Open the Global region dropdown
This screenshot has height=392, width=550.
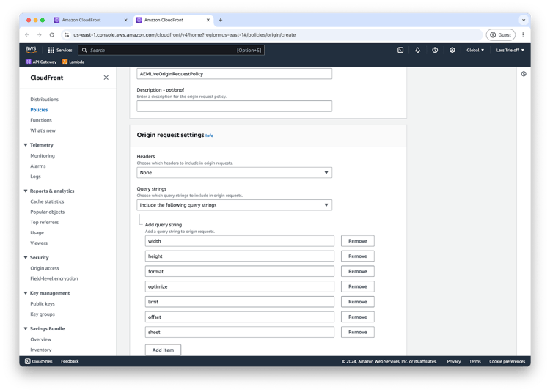(x=475, y=50)
